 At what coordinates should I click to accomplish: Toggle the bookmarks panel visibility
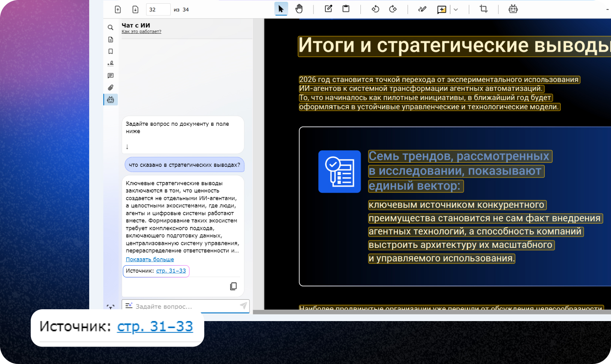(x=110, y=51)
